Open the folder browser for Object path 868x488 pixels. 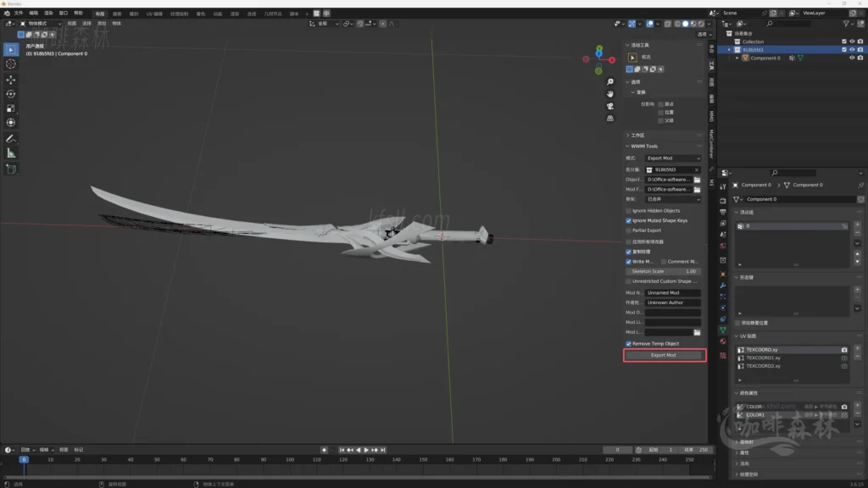[697, 180]
